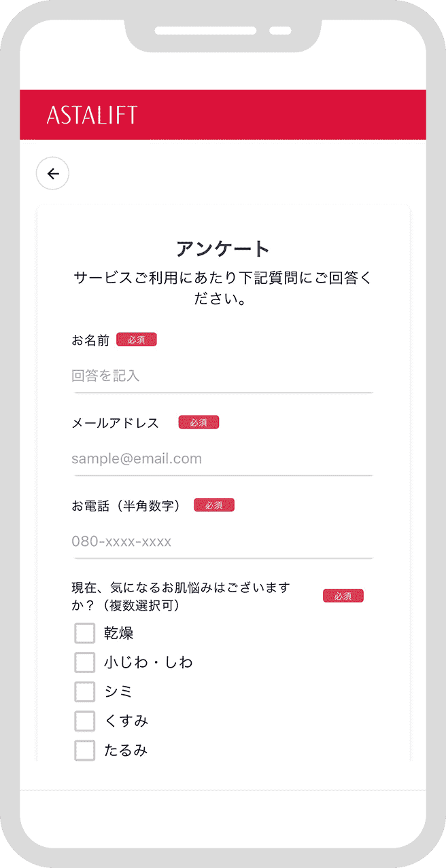Click the お名前 field label
Image resolution: width=446 pixels, height=868 pixels.
[x=90, y=340]
